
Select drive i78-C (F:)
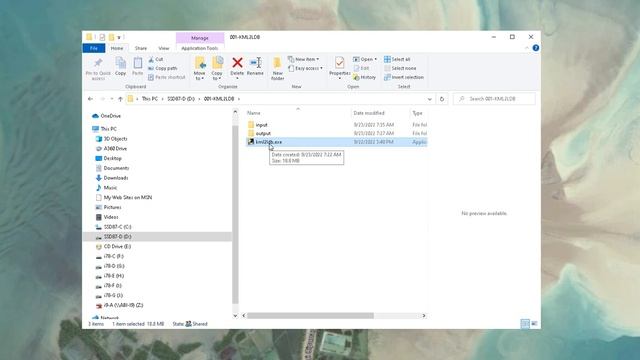click(x=109, y=256)
